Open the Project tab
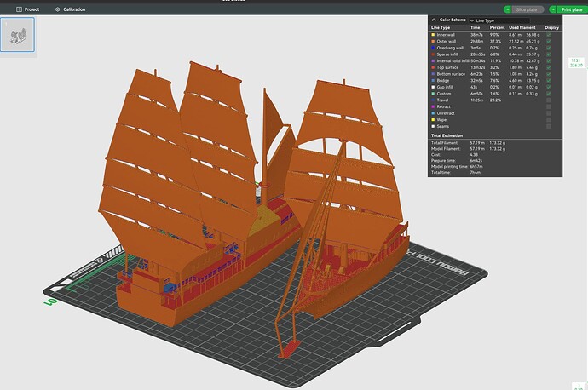This screenshot has width=588, height=390. 28,9
